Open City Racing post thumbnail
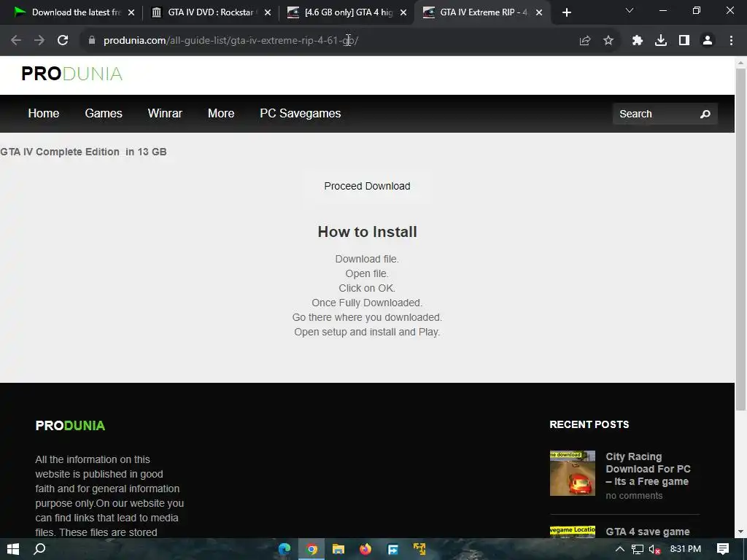 [x=572, y=473]
